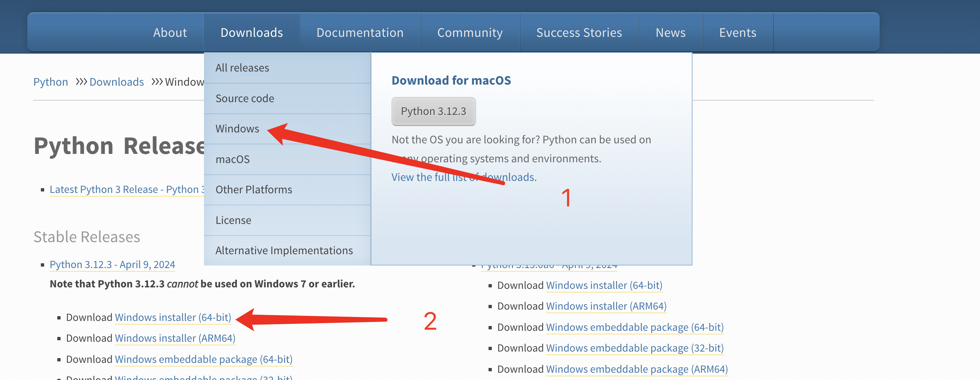Screen dimensions: 980x380
Task: Select All releases in the Downloads dropdown
Action: (x=287, y=68)
